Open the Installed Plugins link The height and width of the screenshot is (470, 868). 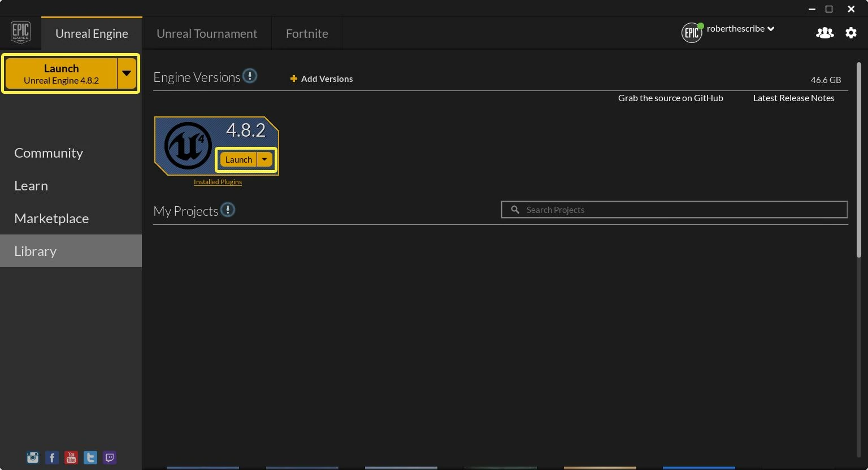click(x=218, y=182)
